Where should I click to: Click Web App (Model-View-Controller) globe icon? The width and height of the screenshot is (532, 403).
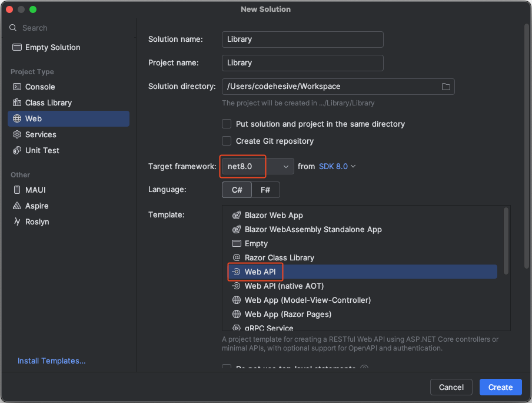click(x=237, y=300)
